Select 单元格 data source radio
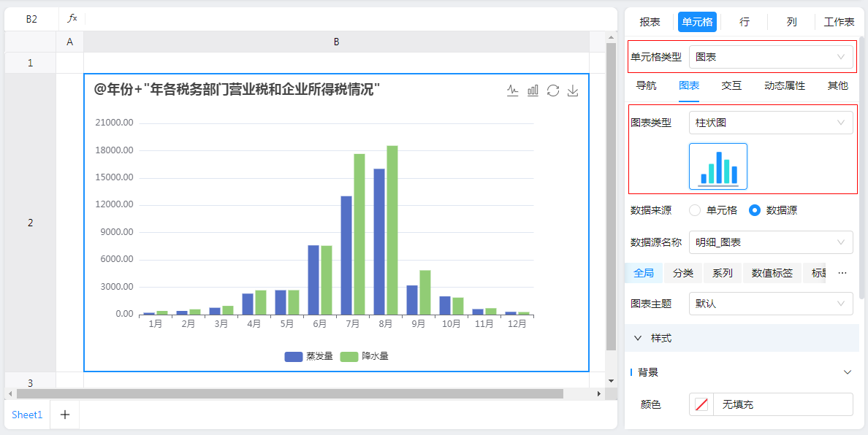Image resolution: width=868 pixels, height=435 pixels. pyautogui.click(x=695, y=210)
